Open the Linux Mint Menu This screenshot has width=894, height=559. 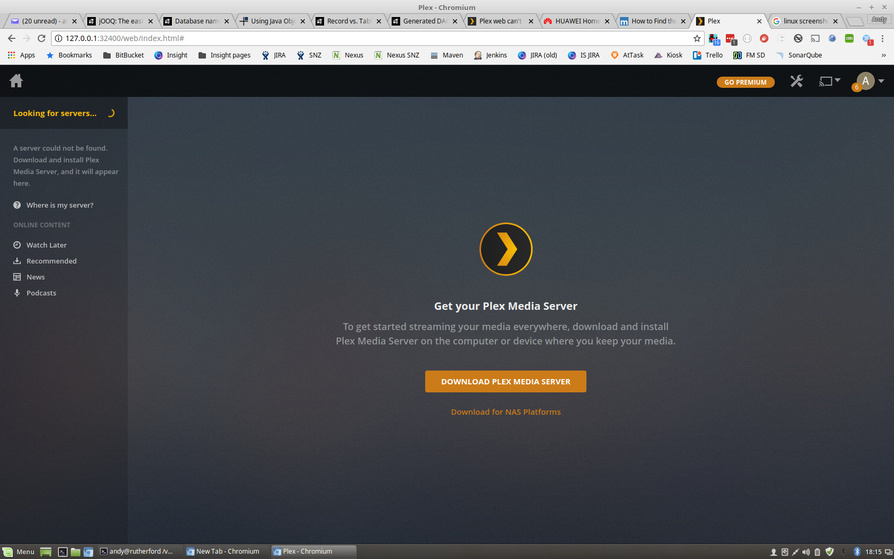18,552
